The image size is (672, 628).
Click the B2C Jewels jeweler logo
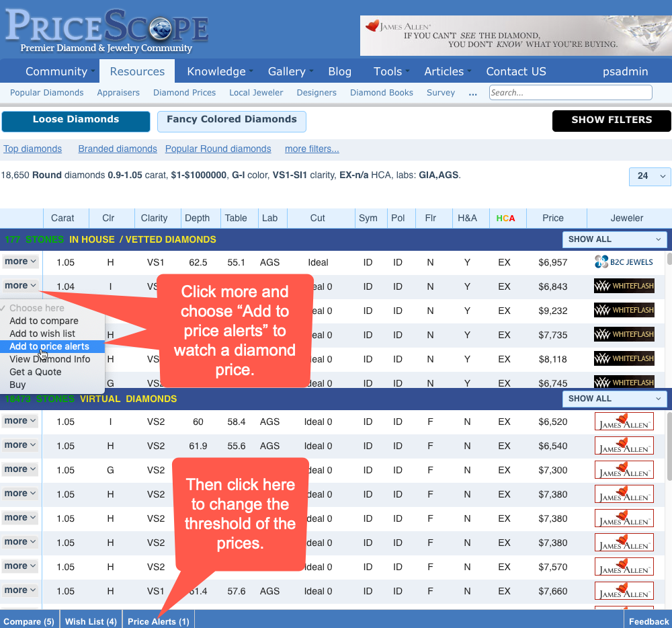[624, 262]
